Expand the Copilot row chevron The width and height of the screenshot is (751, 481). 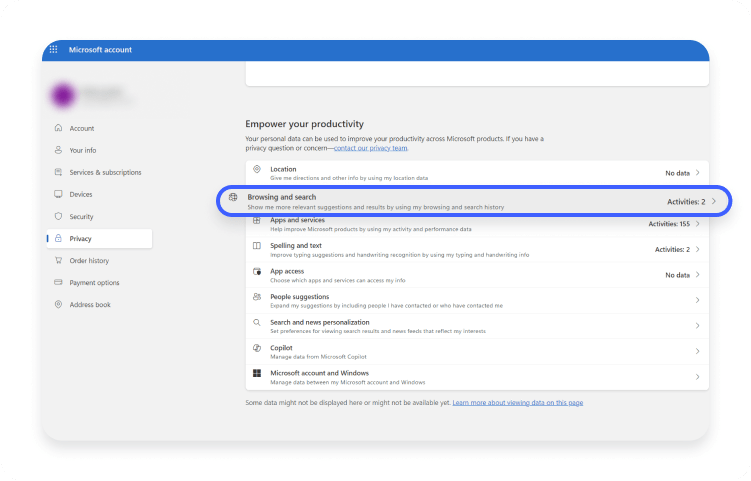click(697, 351)
